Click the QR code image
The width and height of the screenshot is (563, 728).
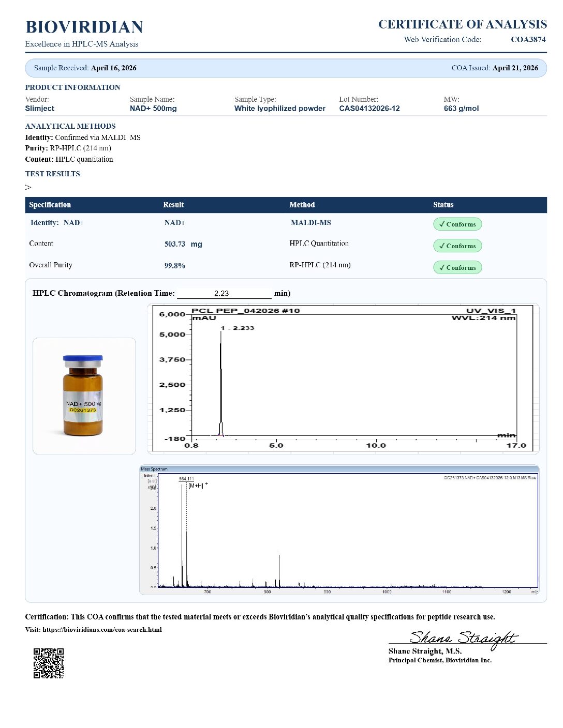click(49, 663)
